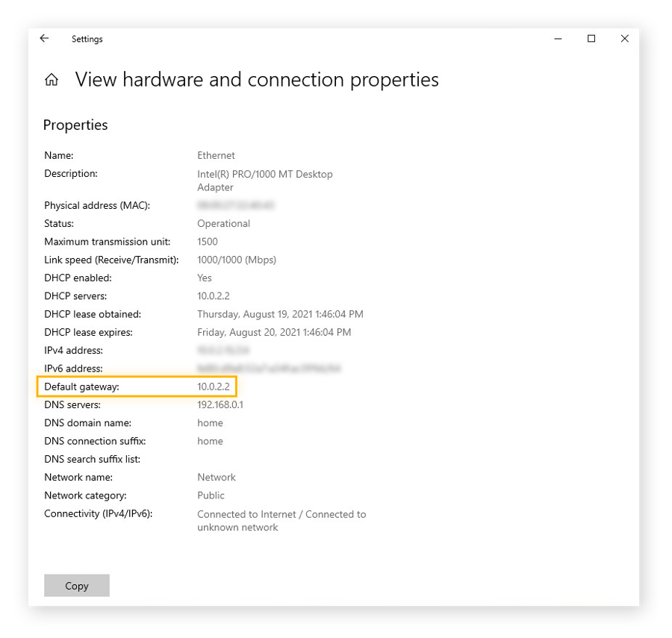672x638 pixels.
Task: Click the Properties section heading
Action: (75, 125)
